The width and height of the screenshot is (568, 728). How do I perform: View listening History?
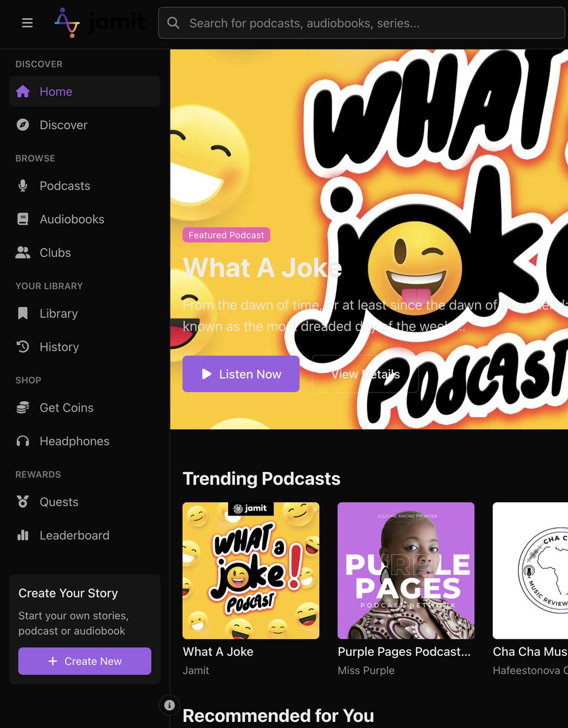[84, 347]
